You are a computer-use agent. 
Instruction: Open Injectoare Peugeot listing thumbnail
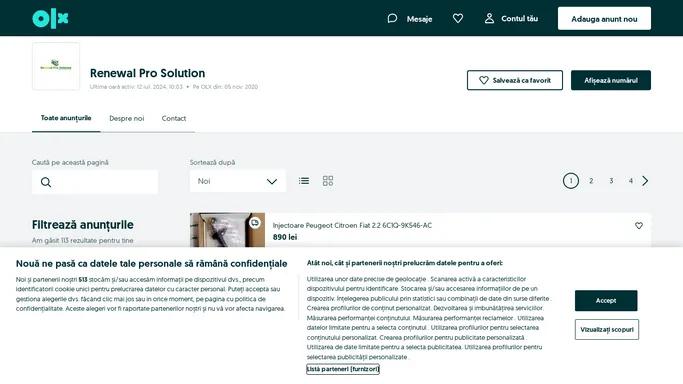pos(227,230)
